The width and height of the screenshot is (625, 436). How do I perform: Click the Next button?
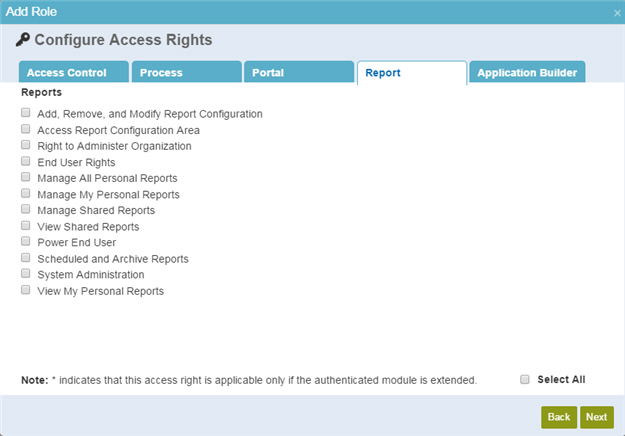(597, 417)
